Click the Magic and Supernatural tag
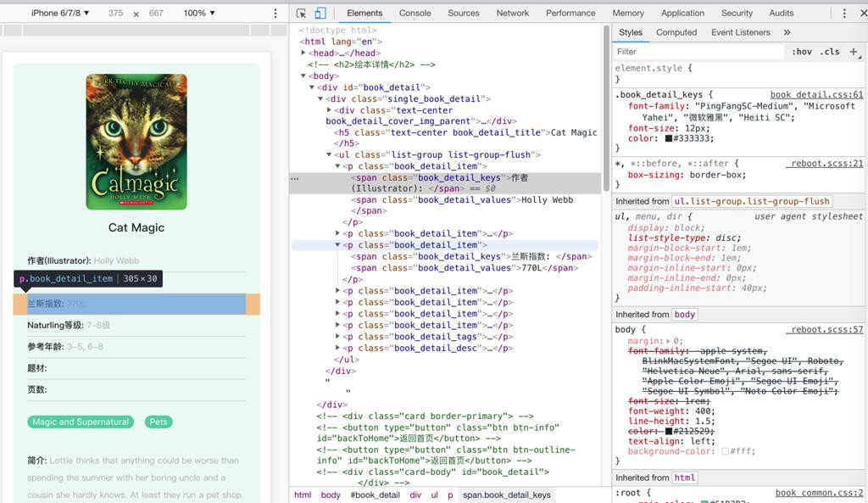 pos(81,422)
